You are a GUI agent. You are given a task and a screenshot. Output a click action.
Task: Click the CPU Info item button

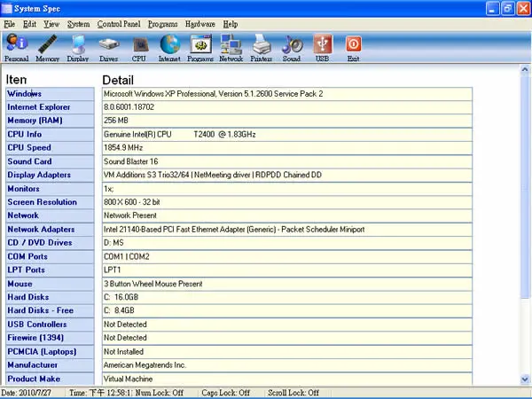[x=51, y=135]
